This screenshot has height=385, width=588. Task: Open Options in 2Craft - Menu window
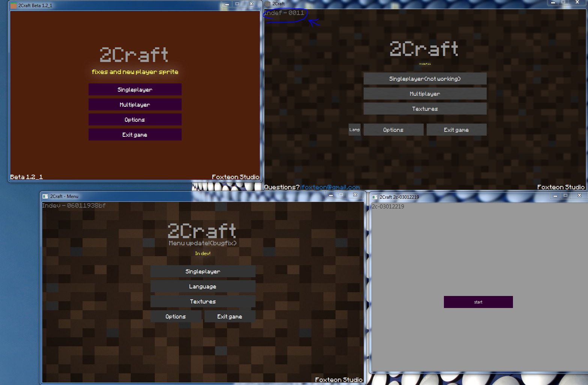[x=176, y=316]
